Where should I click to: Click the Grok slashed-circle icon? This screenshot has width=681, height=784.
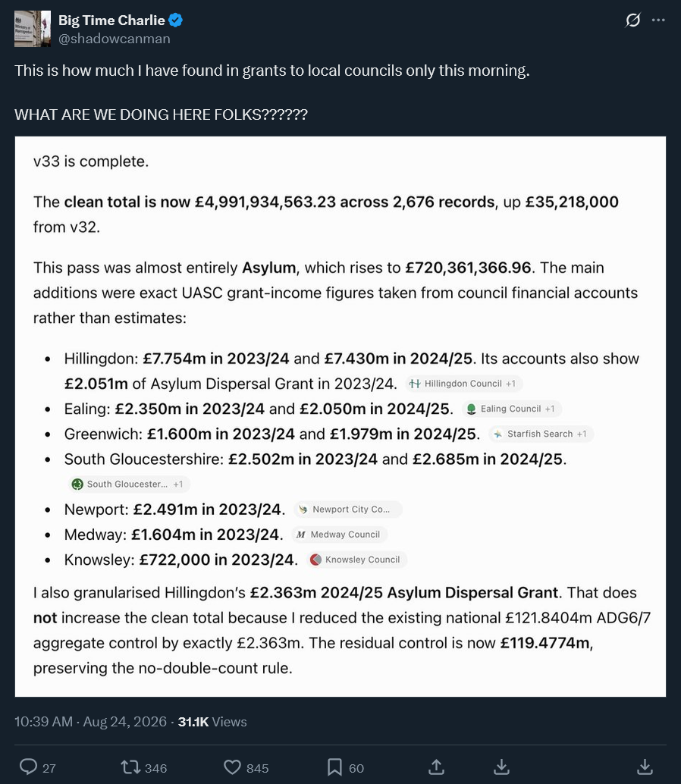coord(632,20)
